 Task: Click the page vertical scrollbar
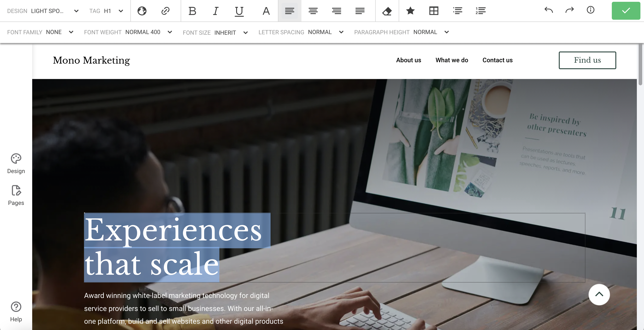pyautogui.click(x=640, y=65)
